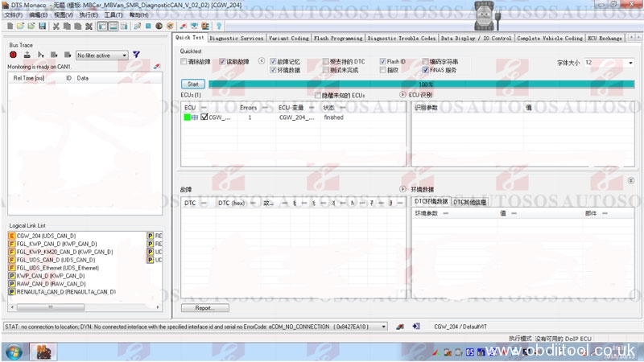The width and height of the screenshot is (644, 362).
Task: Switch to the Diagnostic Services tab
Action: tap(237, 38)
